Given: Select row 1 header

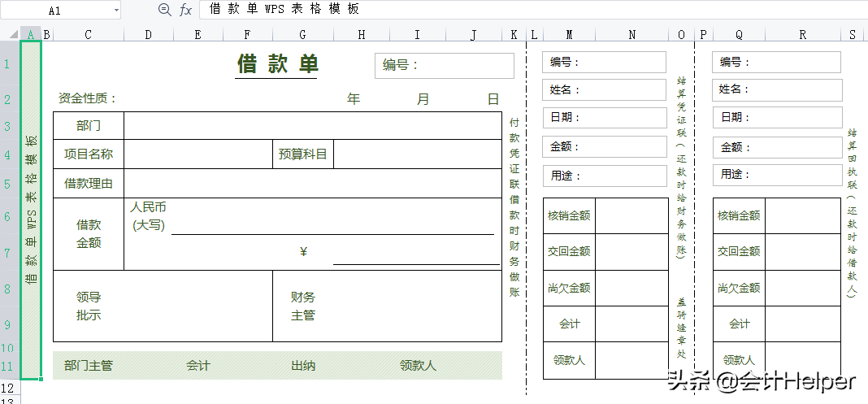Looking at the screenshot, I should pyautogui.click(x=8, y=63).
